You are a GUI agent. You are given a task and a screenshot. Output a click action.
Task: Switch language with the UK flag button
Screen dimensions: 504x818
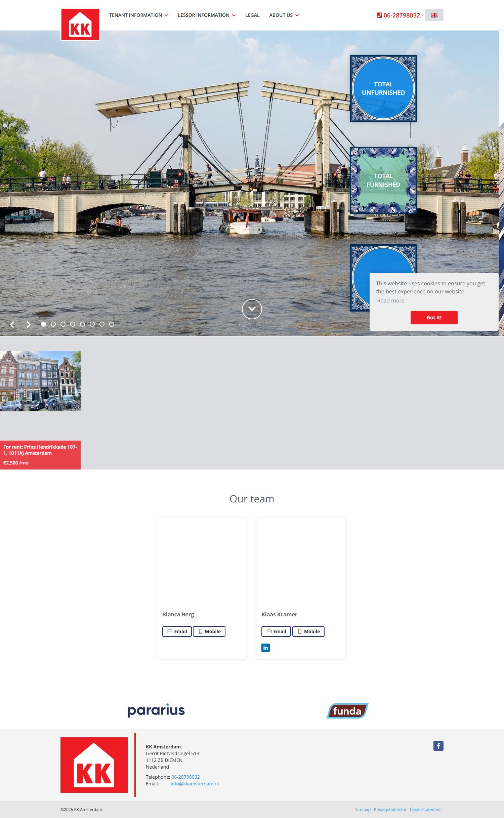434,15
